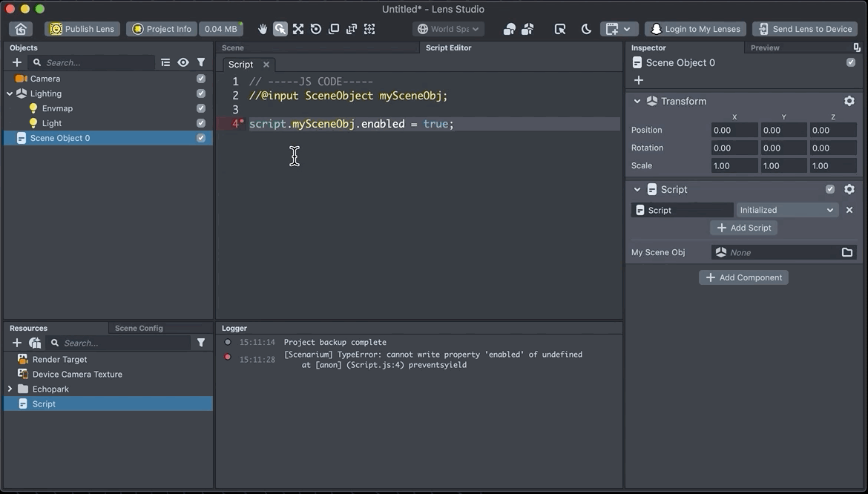Remove the Script entry with X
The height and width of the screenshot is (494, 868).
point(849,210)
